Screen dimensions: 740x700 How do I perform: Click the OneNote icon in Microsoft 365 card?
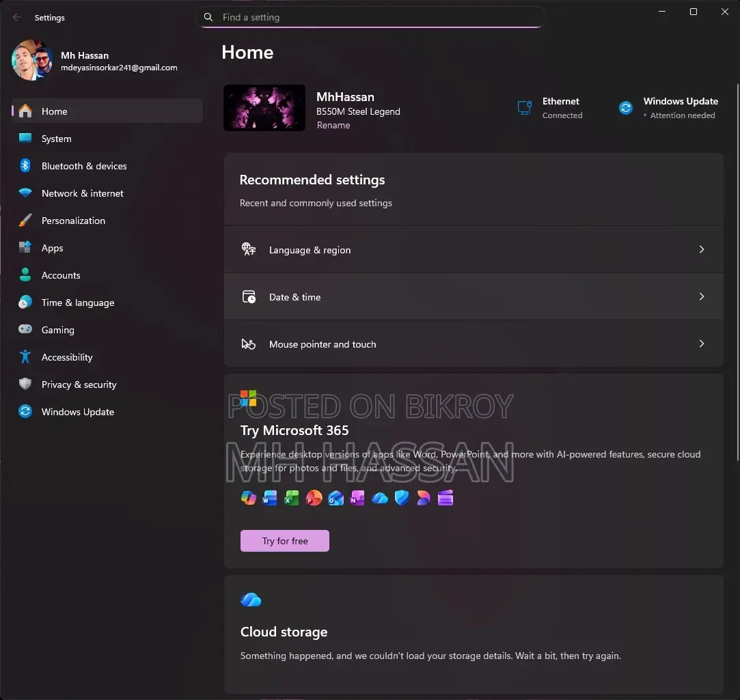357,498
